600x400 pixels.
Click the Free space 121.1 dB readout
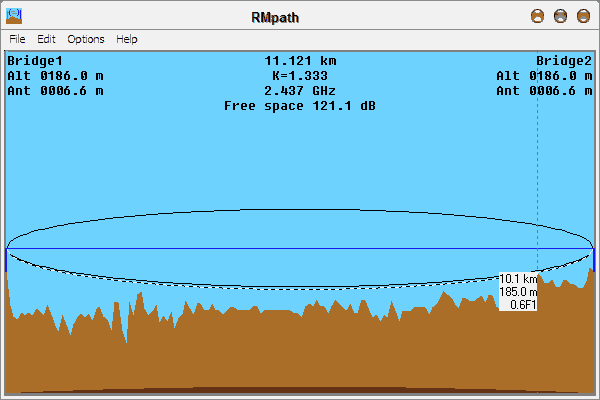coord(300,105)
